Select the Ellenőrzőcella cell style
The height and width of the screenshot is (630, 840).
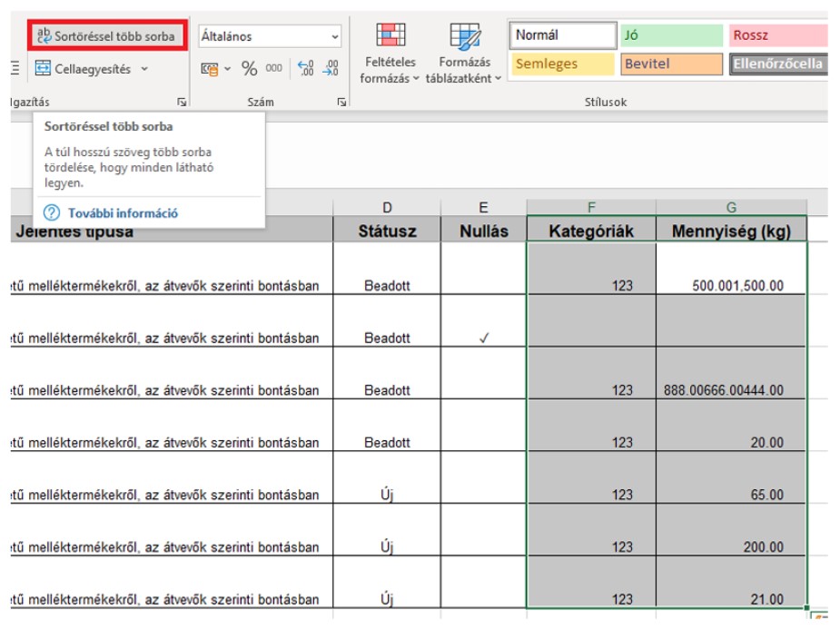point(777,64)
